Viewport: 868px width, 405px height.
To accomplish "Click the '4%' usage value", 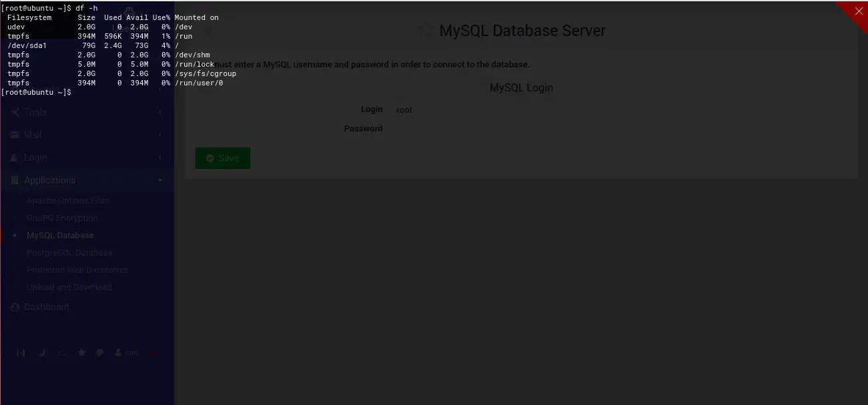I will [166, 45].
